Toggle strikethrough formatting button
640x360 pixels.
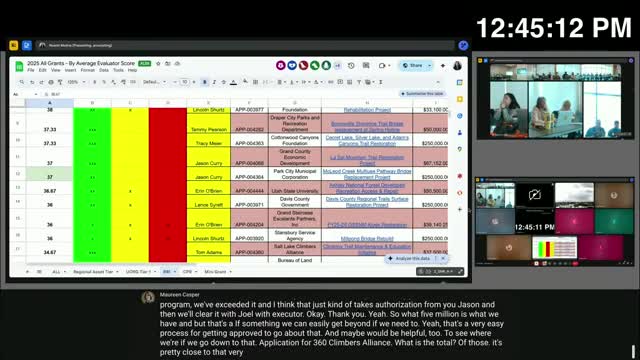pyautogui.click(x=223, y=82)
